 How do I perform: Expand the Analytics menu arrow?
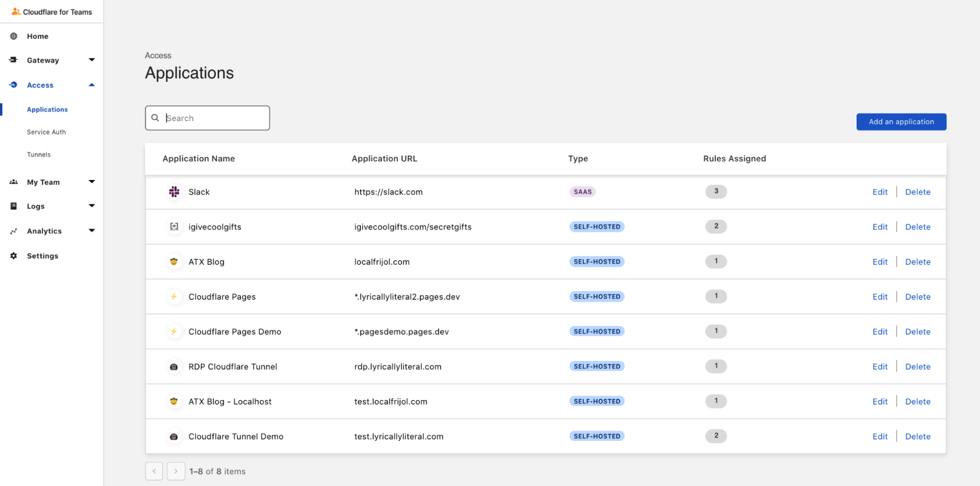point(92,230)
